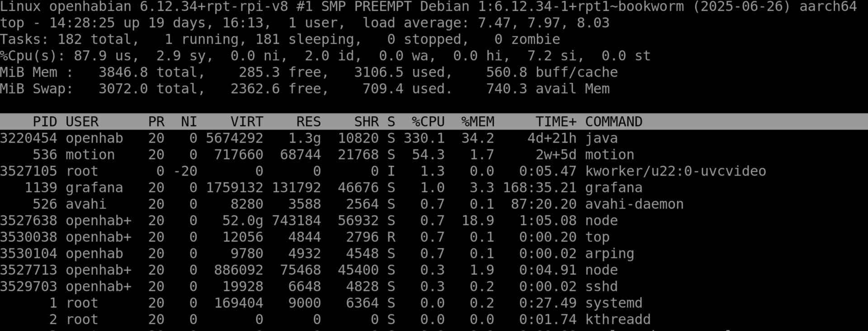Click the kworker/u22:0-uvcvideo command text
Image resolution: width=868 pixels, height=331 pixels.
click(675, 171)
